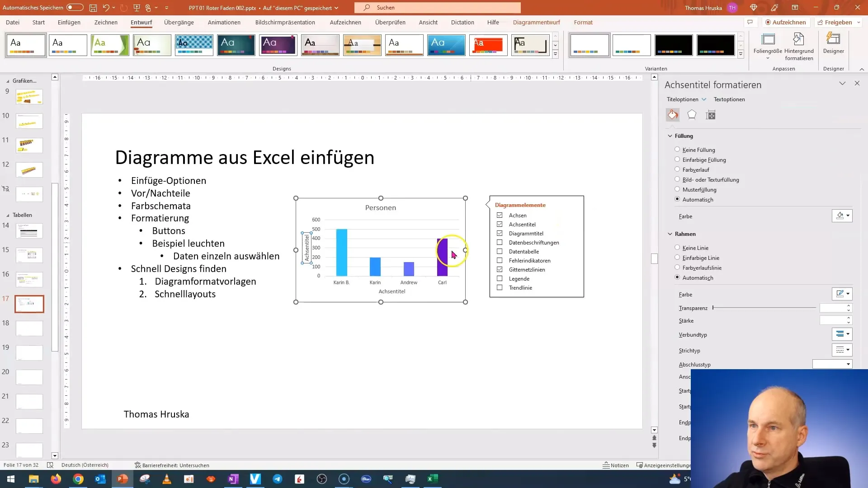Click the Automatisch radio button for Rahmen
868x488 pixels.
[x=677, y=277]
